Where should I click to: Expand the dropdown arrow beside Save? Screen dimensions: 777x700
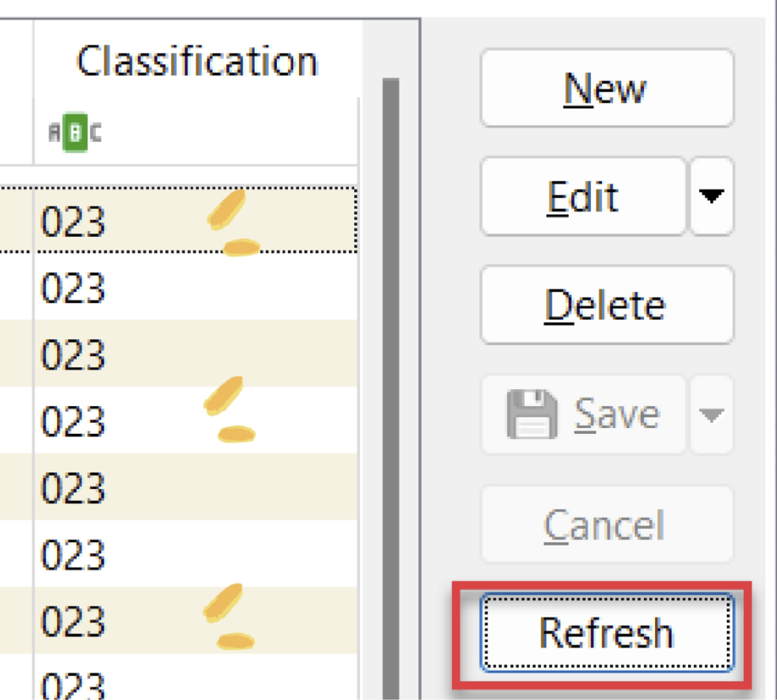pos(711,415)
